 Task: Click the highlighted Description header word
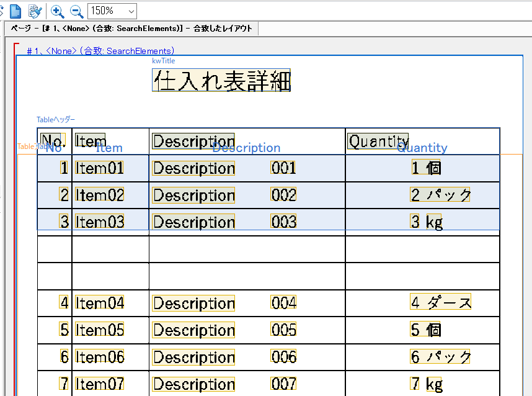(x=193, y=141)
